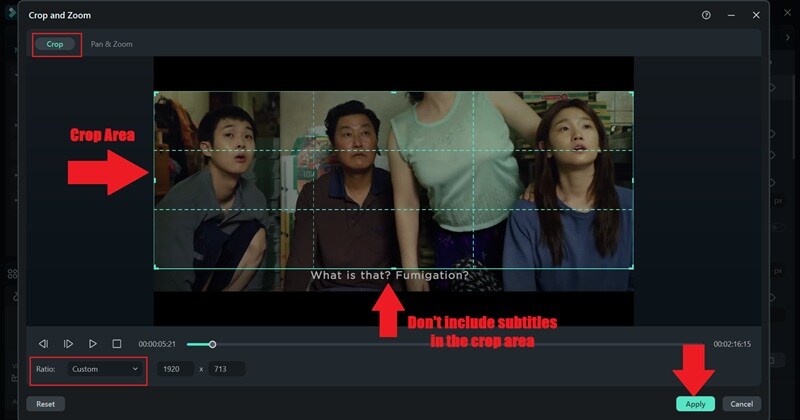Click the Reset button
Image resolution: width=800 pixels, height=420 pixels.
click(x=45, y=404)
